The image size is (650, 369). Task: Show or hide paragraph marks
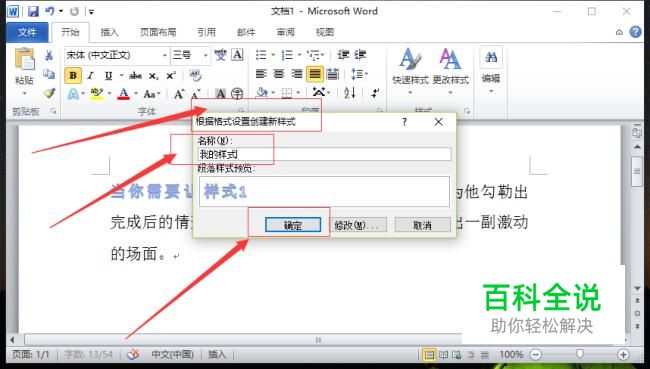pos(375,93)
